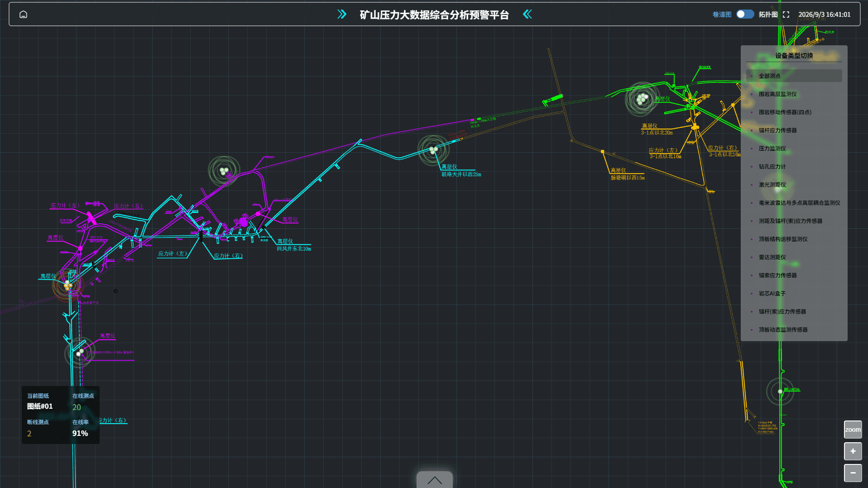Pick 顶板结构运移监测仪
The width and height of the screenshot is (868, 488).
pos(794,239)
